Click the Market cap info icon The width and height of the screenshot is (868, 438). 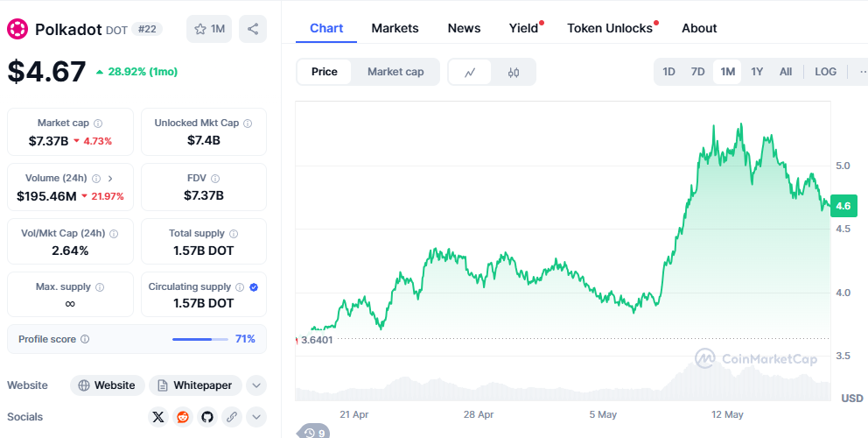point(98,124)
